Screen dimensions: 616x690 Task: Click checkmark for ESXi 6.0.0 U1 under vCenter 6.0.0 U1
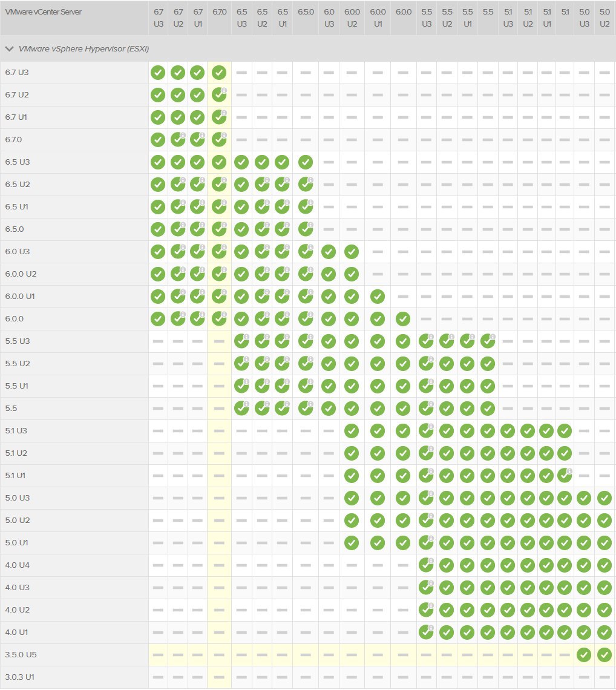[377, 297]
